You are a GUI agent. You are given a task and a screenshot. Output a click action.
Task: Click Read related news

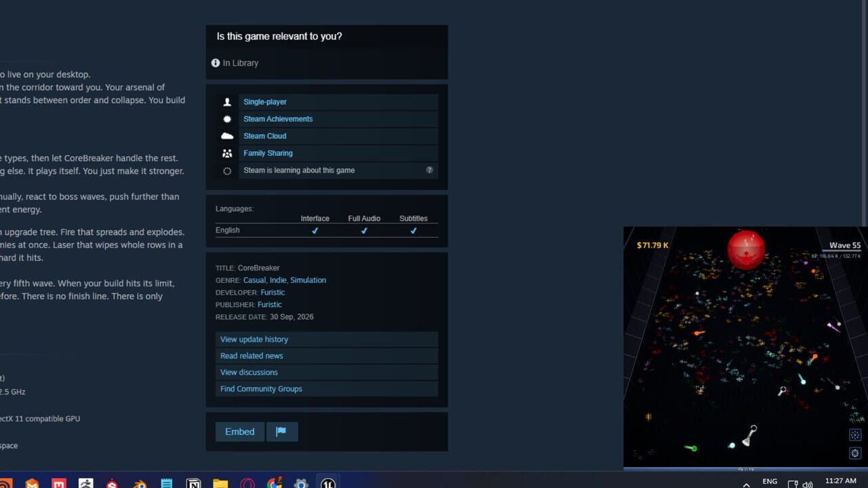pyautogui.click(x=327, y=356)
